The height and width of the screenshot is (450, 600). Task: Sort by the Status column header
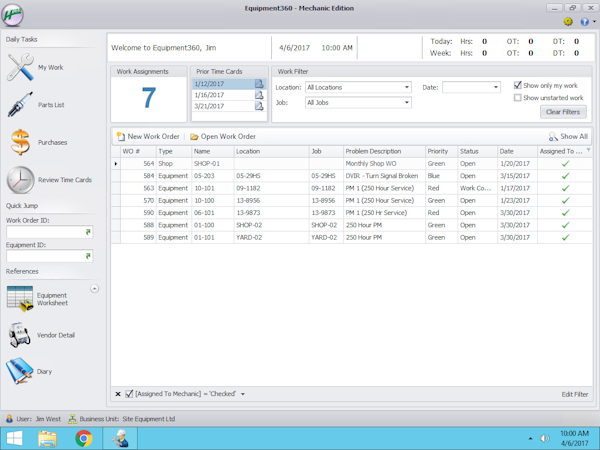477,152
